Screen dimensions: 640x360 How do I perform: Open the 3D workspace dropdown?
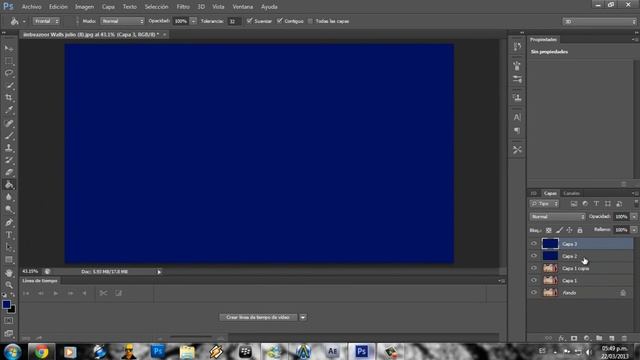[599, 22]
